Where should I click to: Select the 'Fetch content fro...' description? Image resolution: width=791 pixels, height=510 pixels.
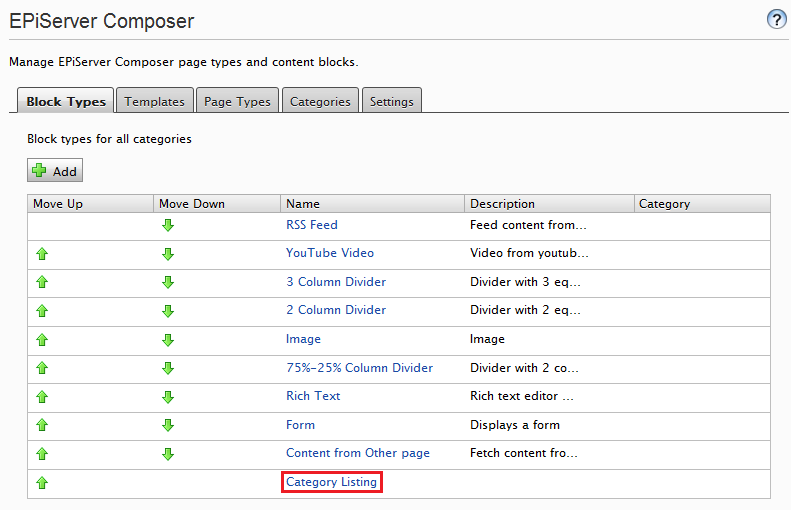(x=524, y=453)
